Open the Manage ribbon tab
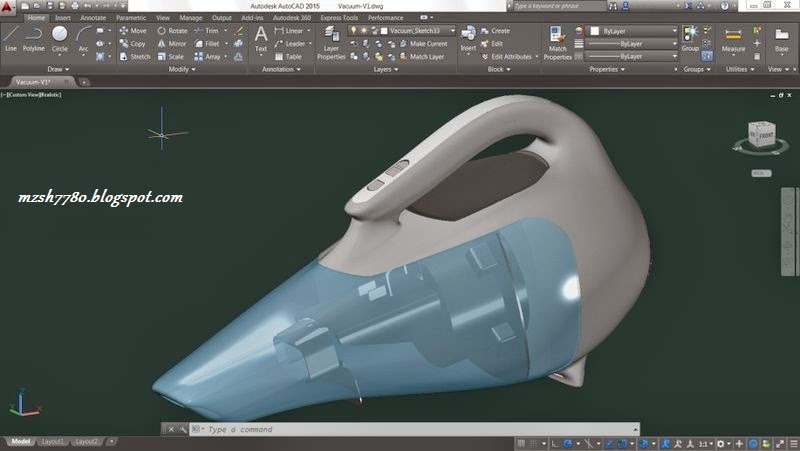Viewport: 800px width, 451px height. [x=191, y=18]
